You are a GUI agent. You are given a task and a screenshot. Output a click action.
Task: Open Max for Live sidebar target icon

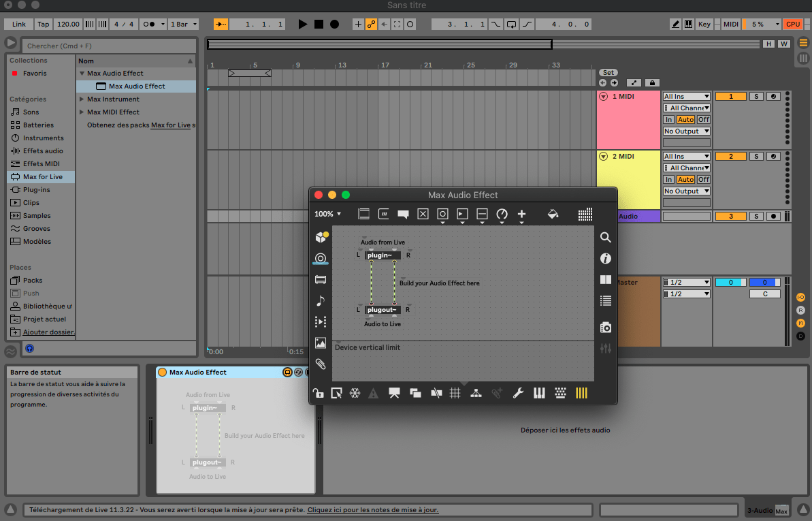[x=321, y=258]
